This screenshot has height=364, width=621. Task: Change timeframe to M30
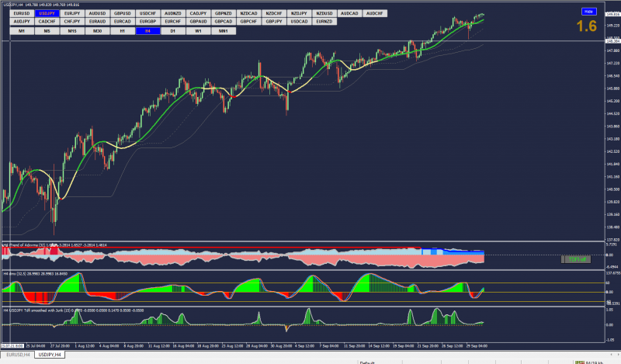98,31
